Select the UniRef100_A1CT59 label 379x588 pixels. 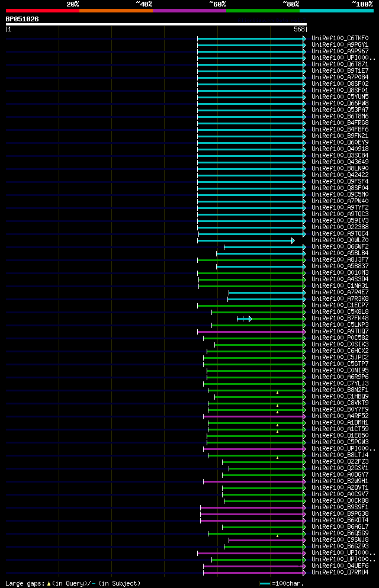[340, 429]
